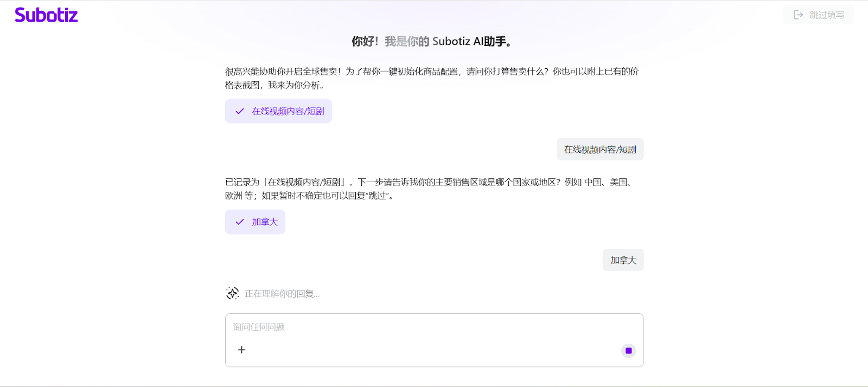Click the 你好! greeting in the heading
This screenshot has height=387, width=868.
click(x=365, y=42)
